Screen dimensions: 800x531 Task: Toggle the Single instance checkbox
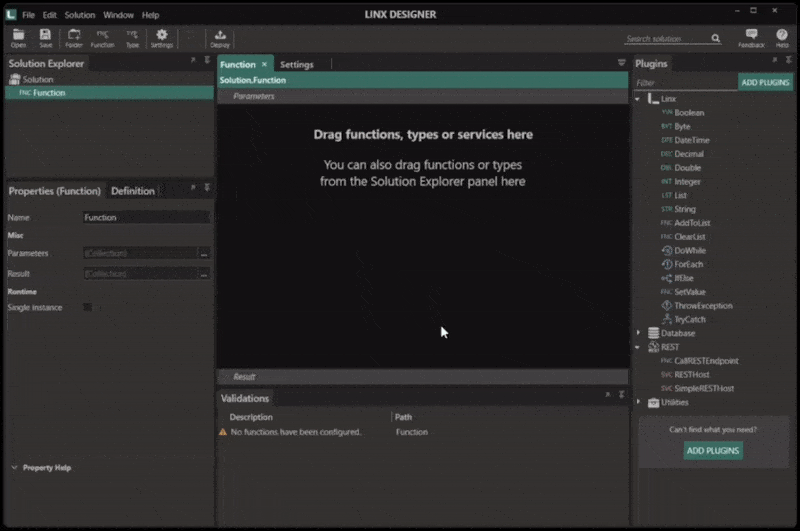(x=88, y=307)
